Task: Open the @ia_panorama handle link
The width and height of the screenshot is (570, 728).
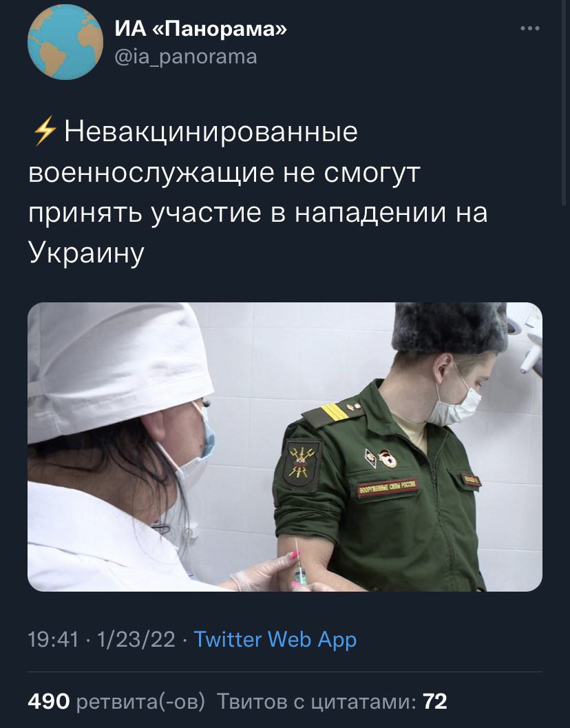Action: click(x=186, y=56)
